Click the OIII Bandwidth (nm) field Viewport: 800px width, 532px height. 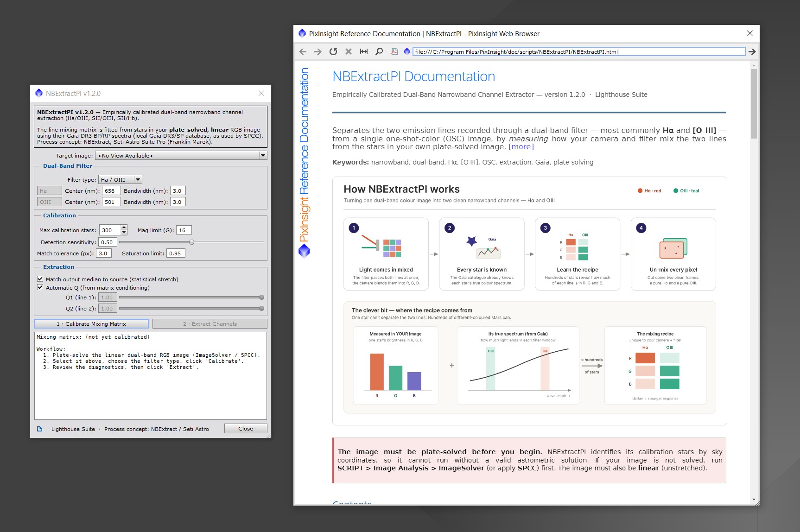pos(178,202)
